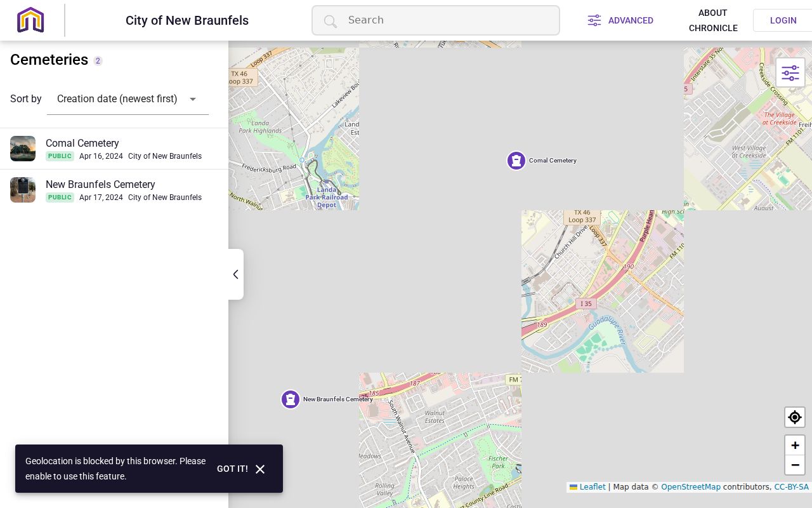This screenshot has height=508, width=812.
Task: Click the Apr 16, 2024 date
Action: click(x=101, y=156)
